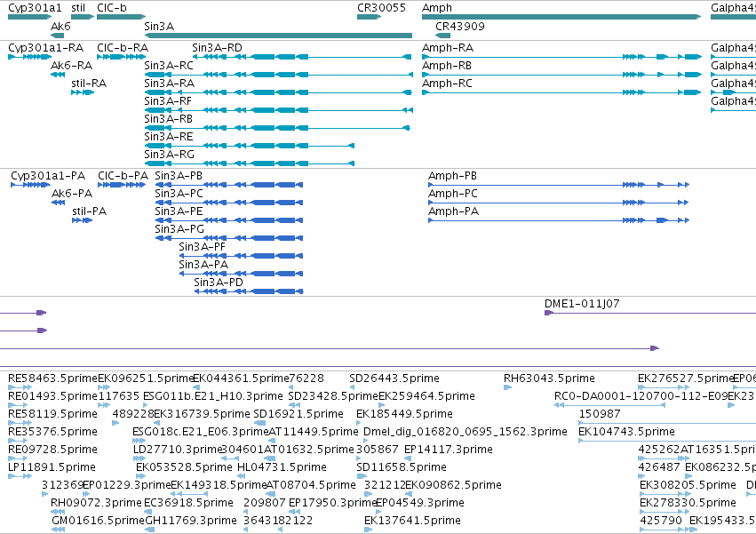Viewport: 756px width, 534px height.
Task: Click the Ak6-RA transcript label
Action: click(71, 66)
